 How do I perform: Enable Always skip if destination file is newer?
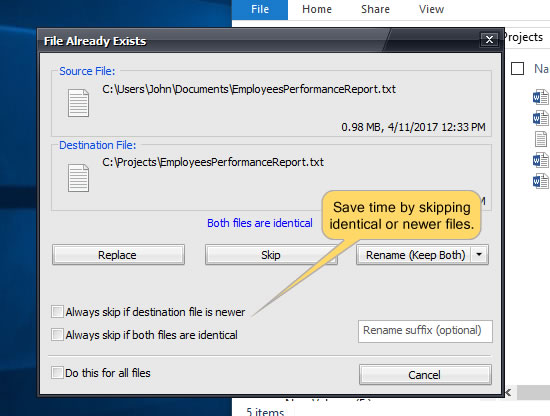[57, 311]
